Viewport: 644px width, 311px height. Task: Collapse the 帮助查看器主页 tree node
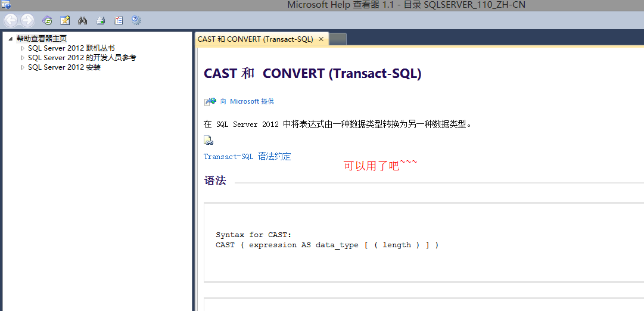pyautogui.click(x=11, y=39)
